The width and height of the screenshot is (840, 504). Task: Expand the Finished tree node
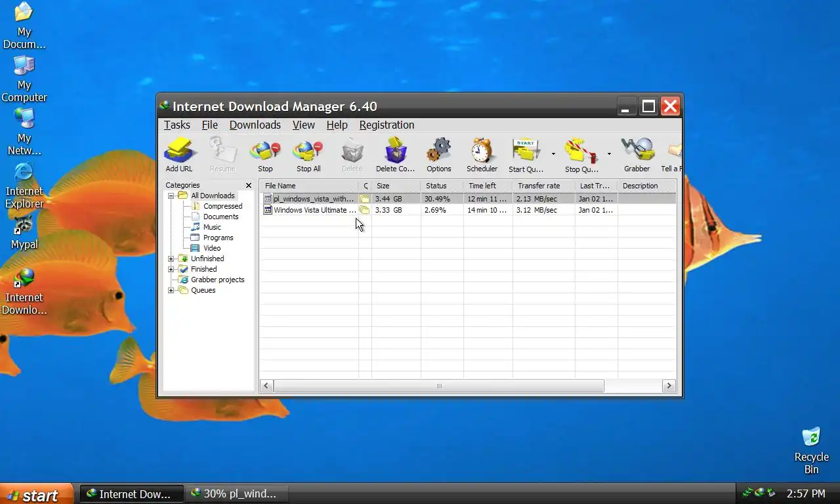point(171,269)
